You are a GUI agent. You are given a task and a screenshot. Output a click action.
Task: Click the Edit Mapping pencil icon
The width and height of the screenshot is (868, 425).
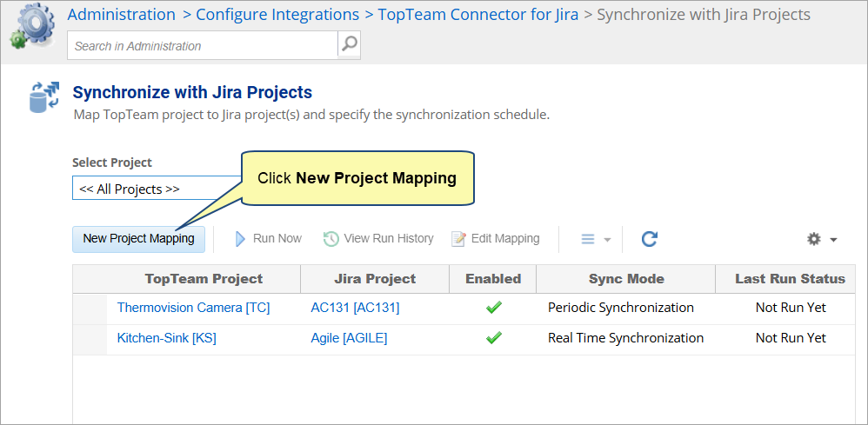pos(458,239)
